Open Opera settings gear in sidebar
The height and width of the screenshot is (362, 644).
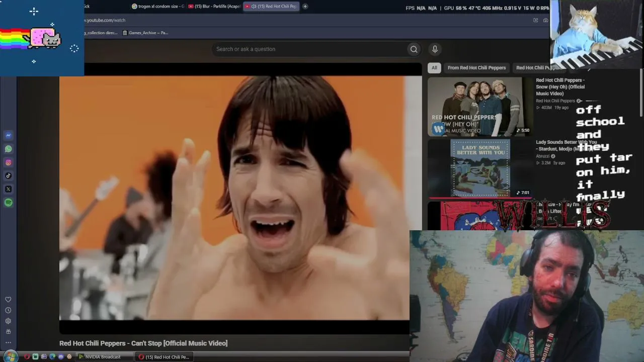point(8,321)
